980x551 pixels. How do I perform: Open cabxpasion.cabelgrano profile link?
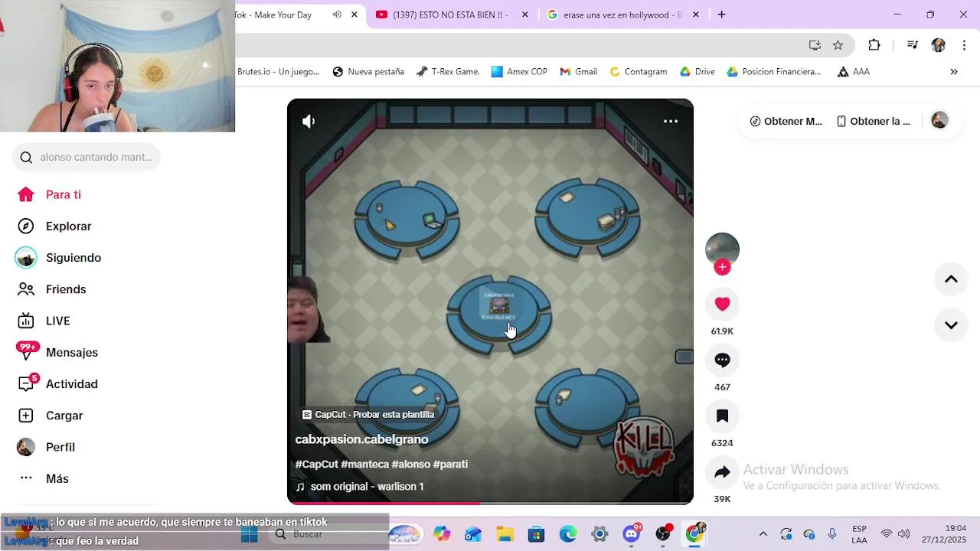click(361, 439)
